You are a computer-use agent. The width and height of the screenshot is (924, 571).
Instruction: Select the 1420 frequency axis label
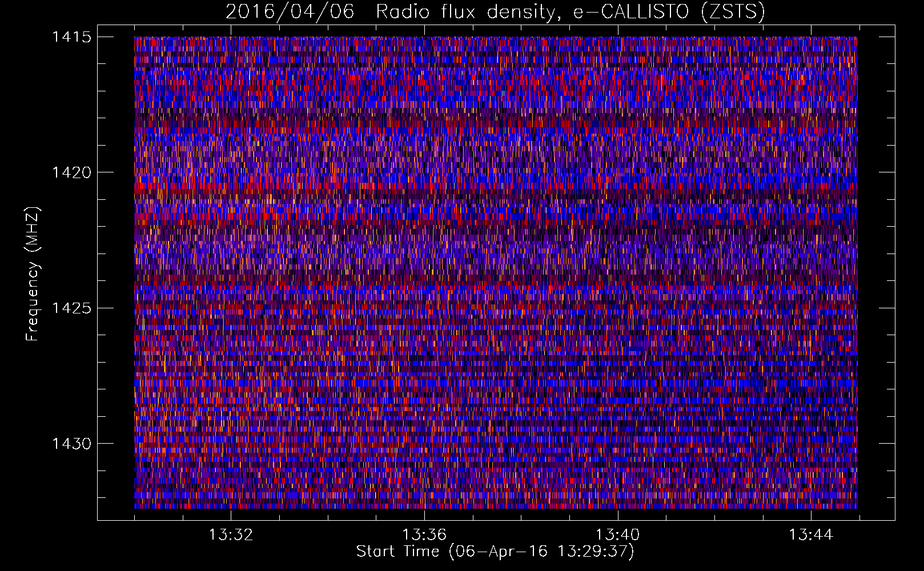tap(71, 172)
